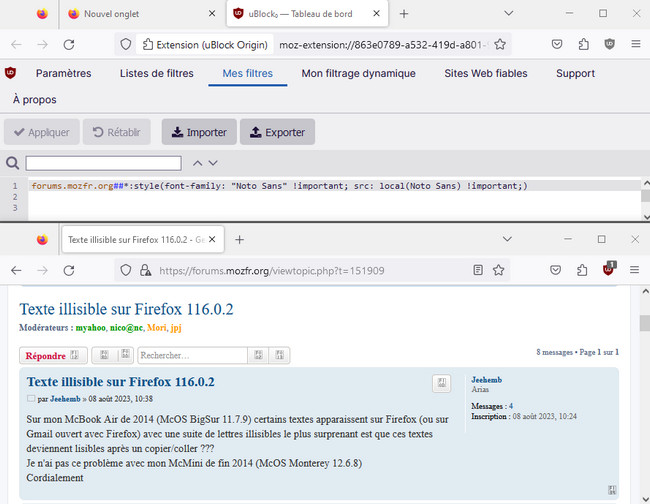Click the Répondre button
This screenshot has height=504, width=650.
53,356
